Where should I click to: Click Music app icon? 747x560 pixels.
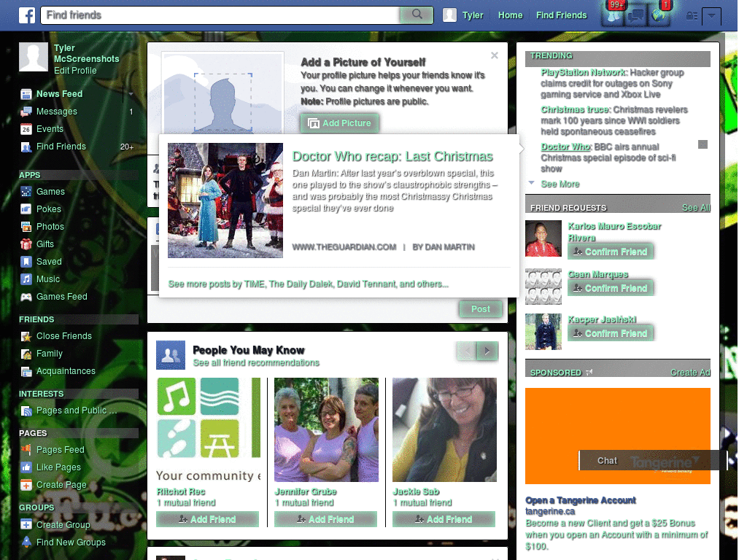(x=26, y=279)
